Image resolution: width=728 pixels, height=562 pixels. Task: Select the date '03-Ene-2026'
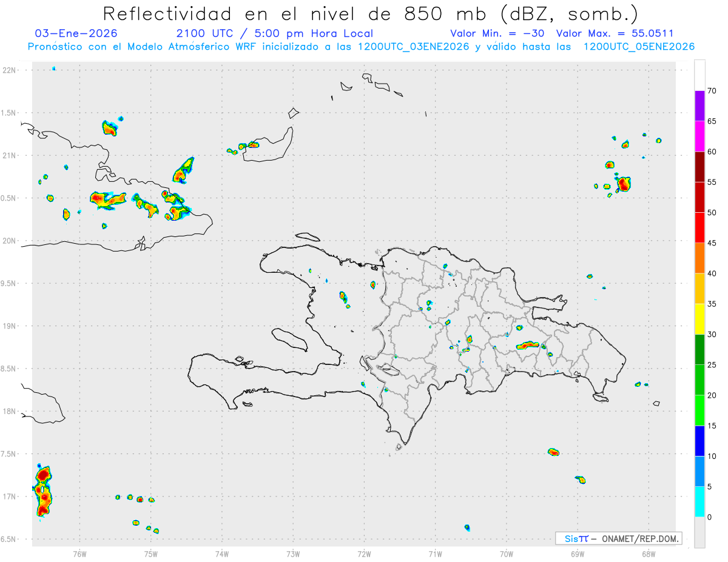76,33
